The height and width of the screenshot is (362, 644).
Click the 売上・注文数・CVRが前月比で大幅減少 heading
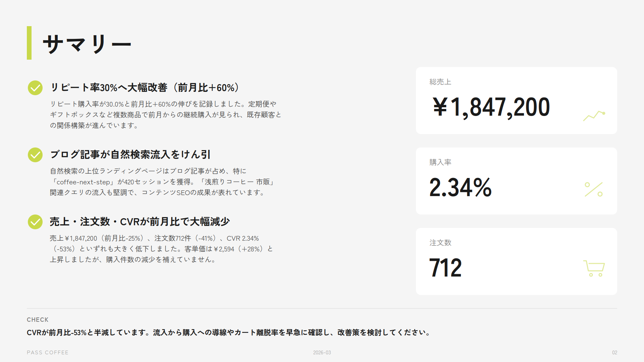[x=140, y=222]
